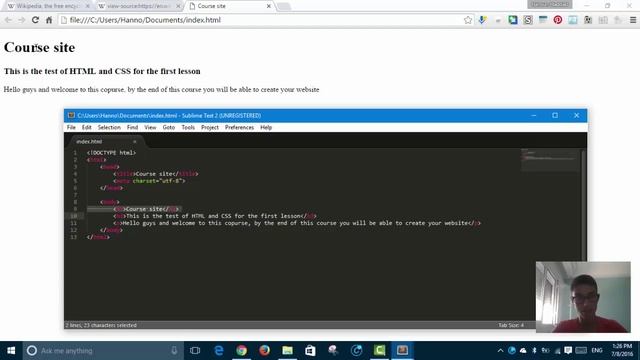Open the View menu in Sublime Text
The image size is (640, 360).
(150, 127)
